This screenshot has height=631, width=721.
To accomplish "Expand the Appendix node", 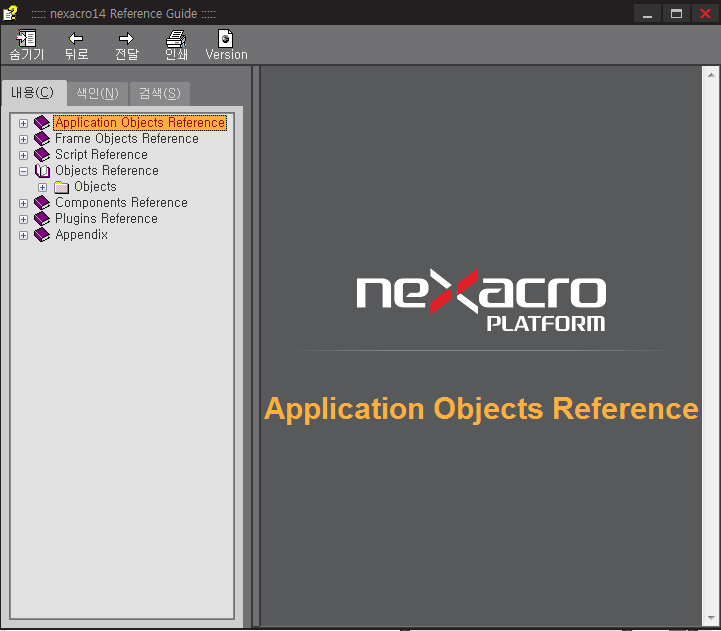I will pos(23,235).
